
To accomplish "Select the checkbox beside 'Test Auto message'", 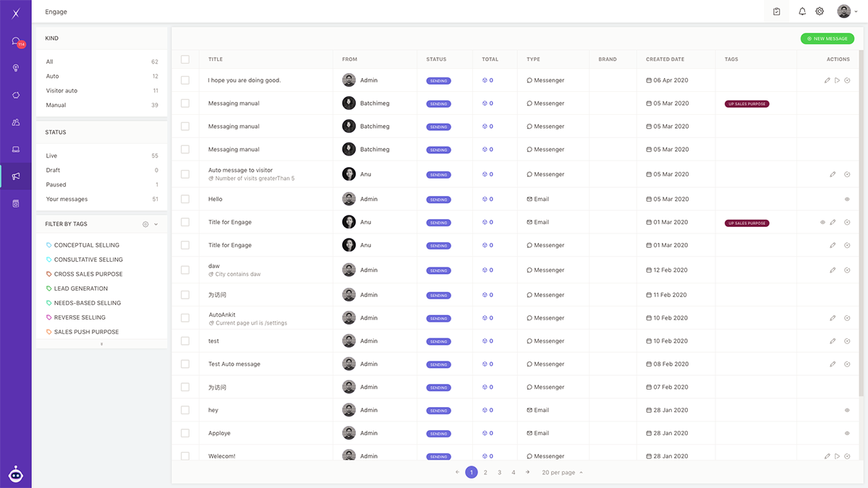I will coord(185,364).
